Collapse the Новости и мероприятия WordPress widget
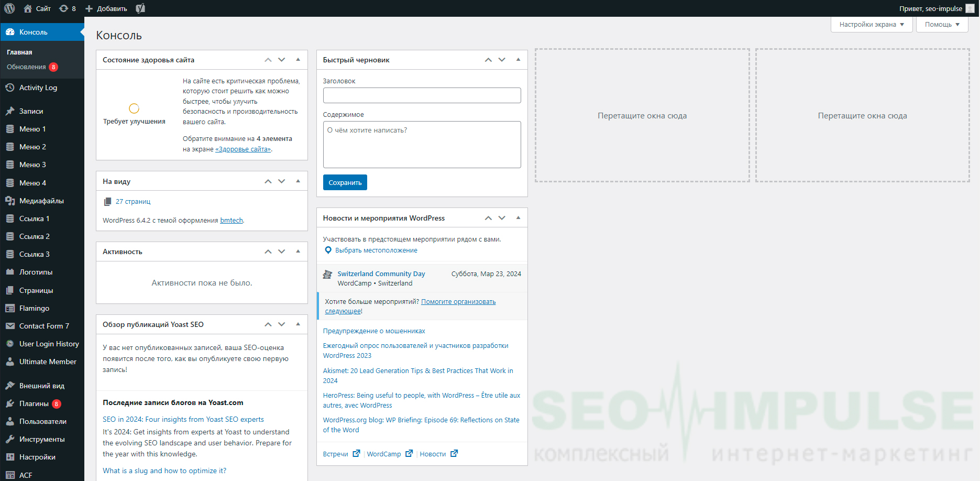 [518, 217]
